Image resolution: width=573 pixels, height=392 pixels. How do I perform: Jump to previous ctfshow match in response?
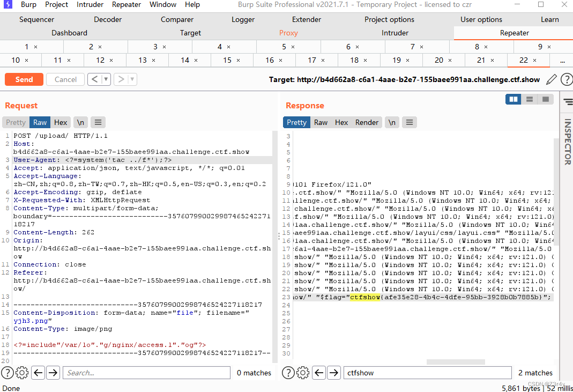tap(318, 373)
